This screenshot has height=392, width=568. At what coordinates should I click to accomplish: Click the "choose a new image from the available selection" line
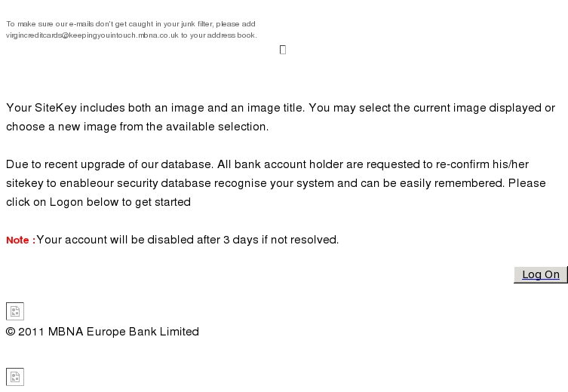click(137, 127)
